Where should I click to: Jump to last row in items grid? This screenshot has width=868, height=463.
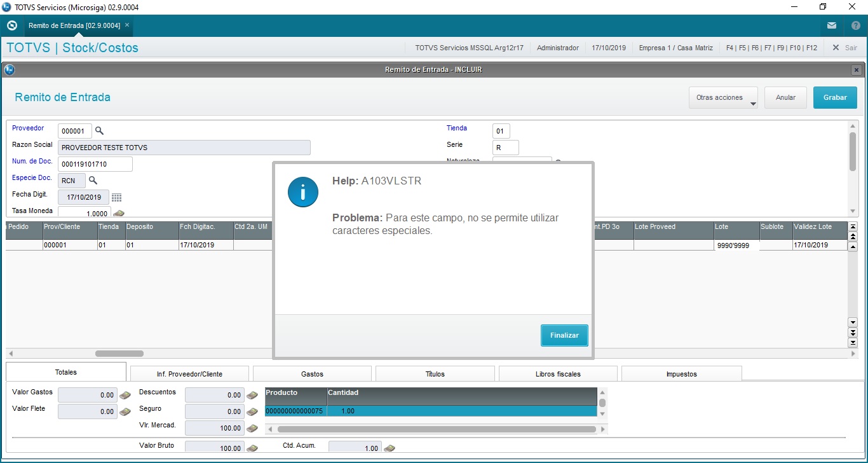click(853, 343)
